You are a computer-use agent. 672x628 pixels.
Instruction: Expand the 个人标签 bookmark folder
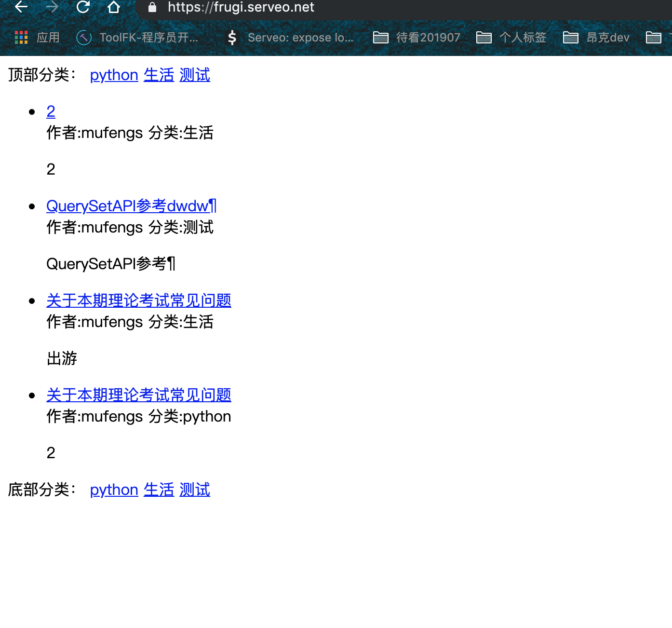(511, 38)
